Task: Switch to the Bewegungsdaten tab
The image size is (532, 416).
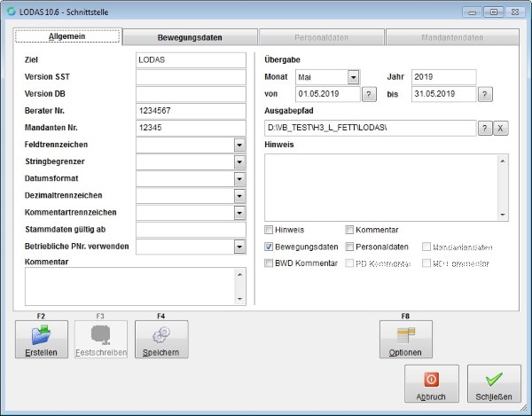Action: click(189, 37)
